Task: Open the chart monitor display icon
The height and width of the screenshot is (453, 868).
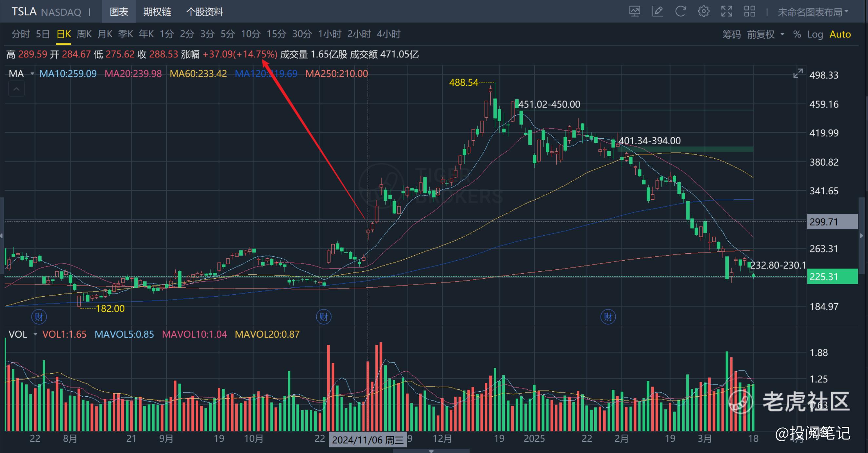Action: tap(635, 12)
